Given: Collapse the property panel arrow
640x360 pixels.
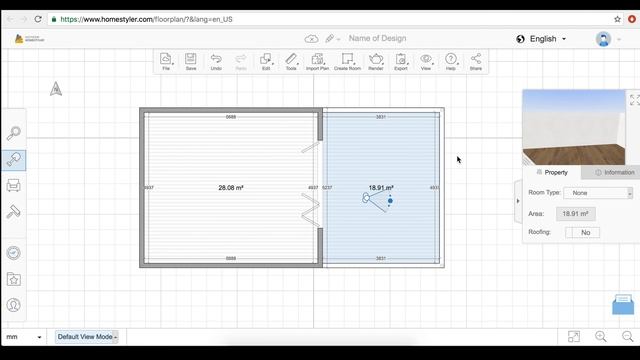Looking at the screenshot, I should pyautogui.click(x=518, y=201).
